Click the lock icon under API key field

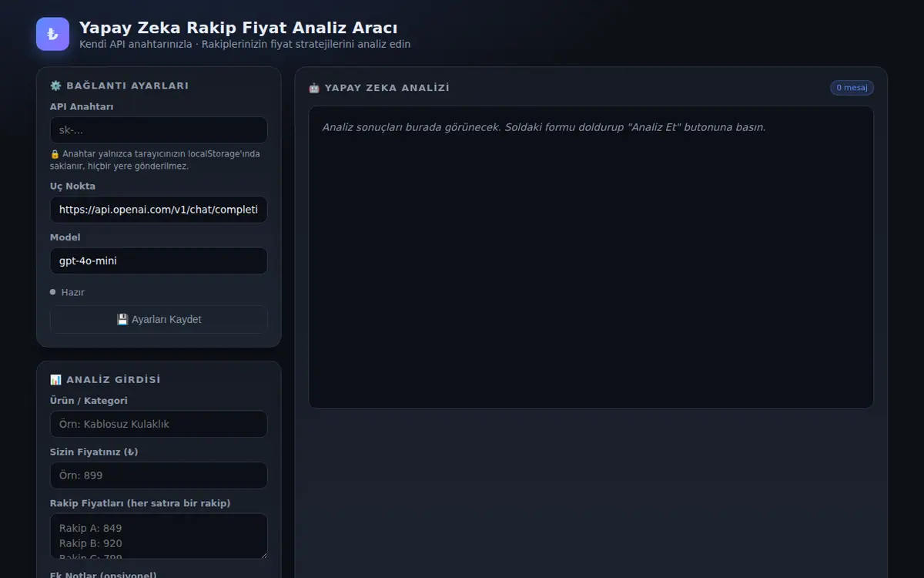click(55, 153)
